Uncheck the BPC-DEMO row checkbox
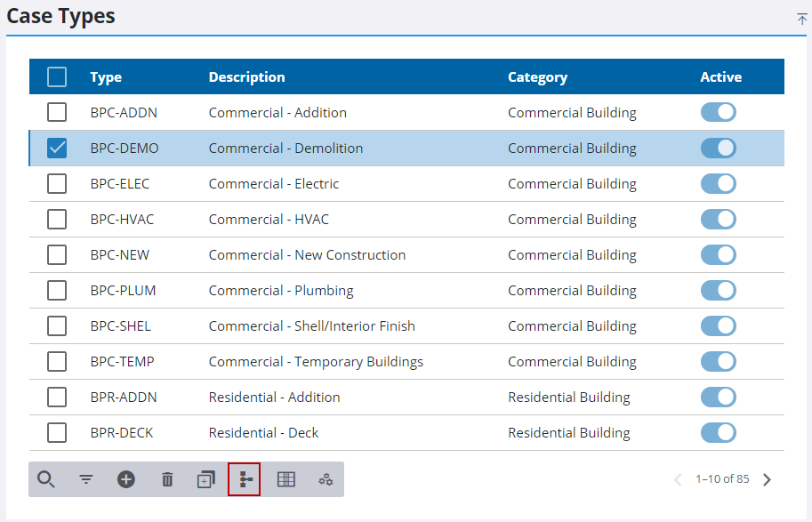This screenshot has width=812, height=522. click(57, 149)
